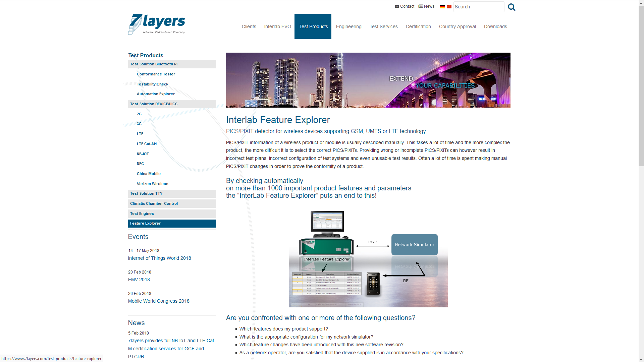Open the LTE Cat-M1 sidebar link
This screenshot has height=362, width=644.
pyautogui.click(x=147, y=144)
